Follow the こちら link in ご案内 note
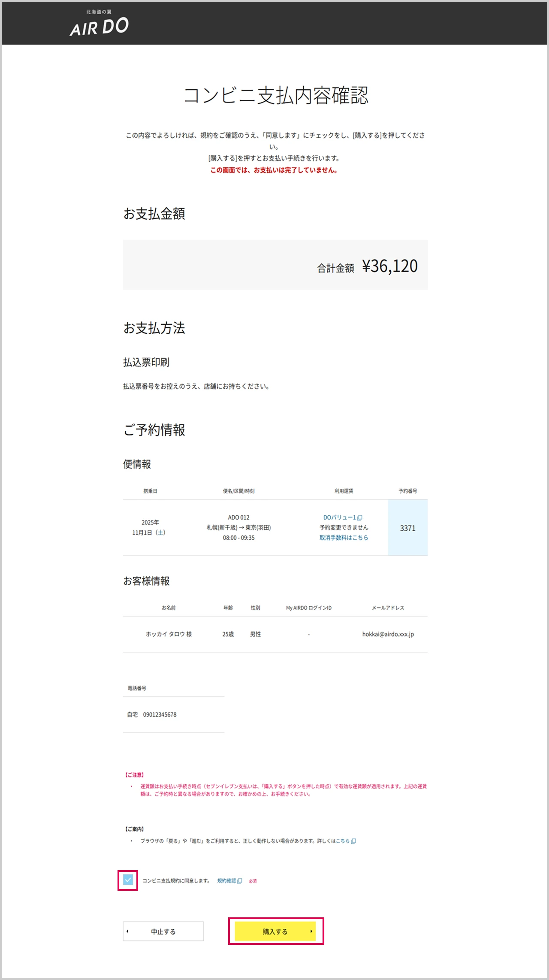 [343, 841]
